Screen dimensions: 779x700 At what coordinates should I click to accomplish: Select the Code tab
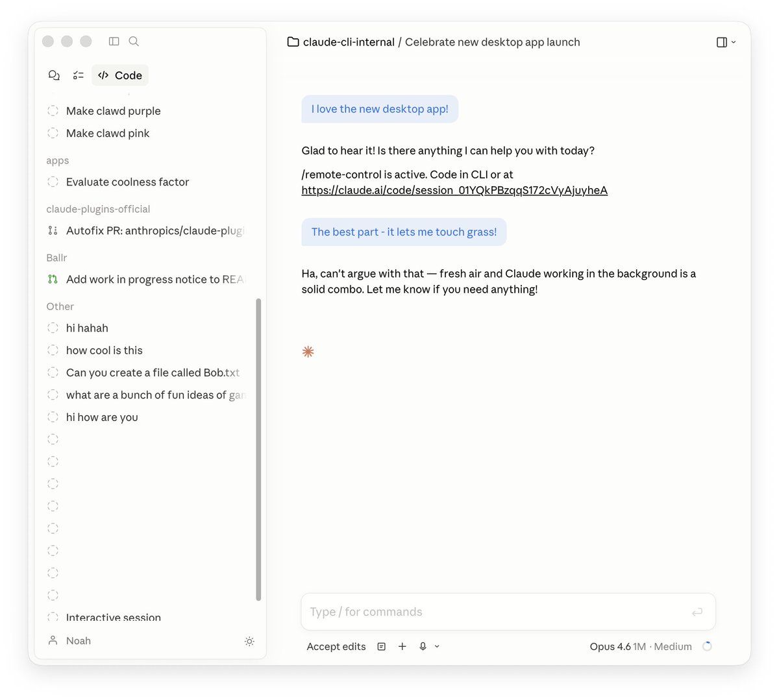(120, 75)
